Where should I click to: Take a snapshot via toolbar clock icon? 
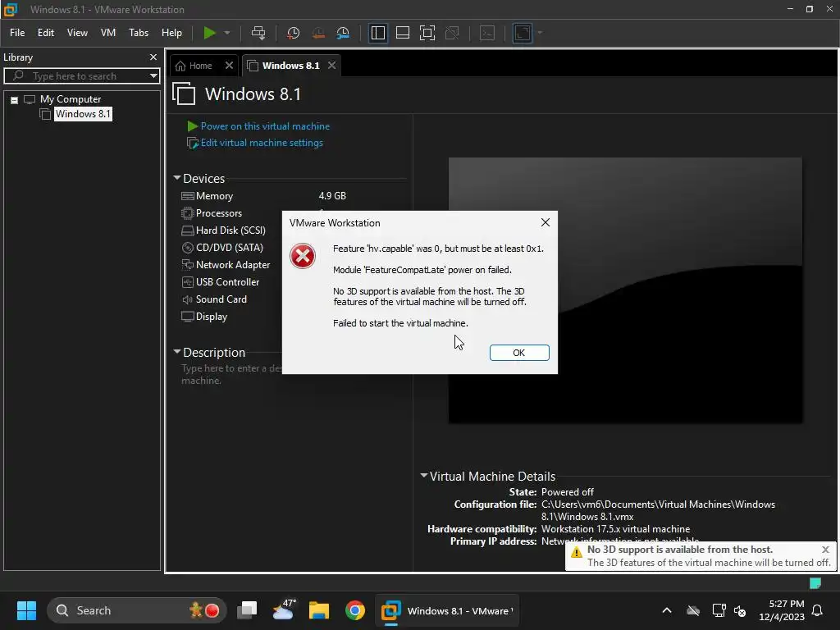[x=293, y=33]
